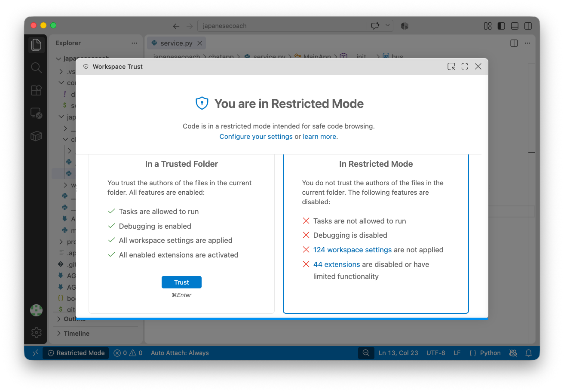Open Copilot status icon in status bar
This screenshot has height=392, width=564.
[513, 353]
